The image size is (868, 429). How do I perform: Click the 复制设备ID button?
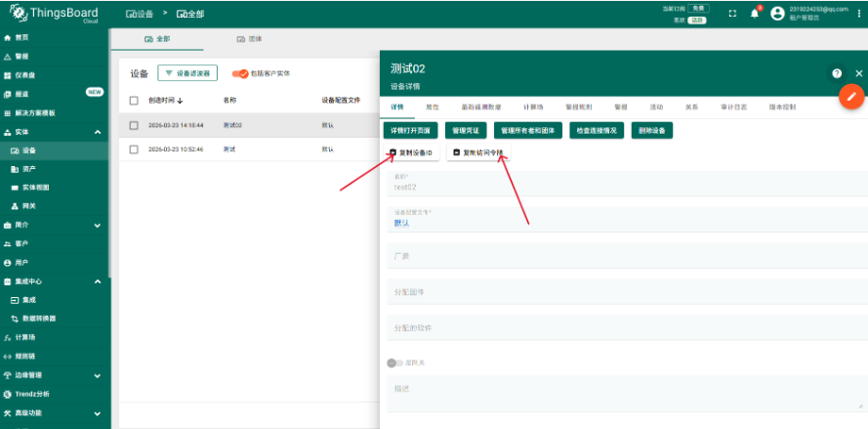tap(411, 152)
